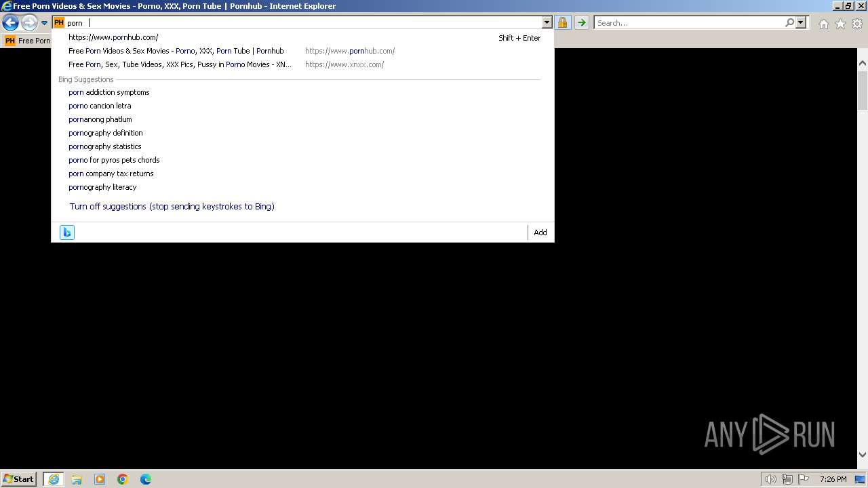Click the page scrollbar up arrow

(863, 63)
